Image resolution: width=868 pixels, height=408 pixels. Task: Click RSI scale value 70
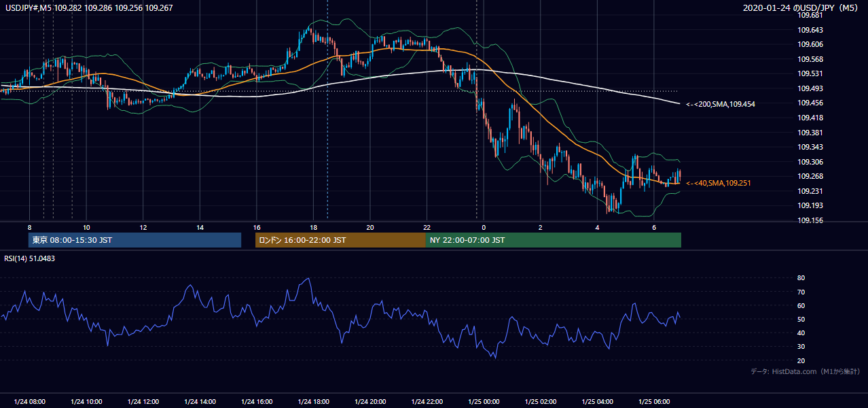801,292
